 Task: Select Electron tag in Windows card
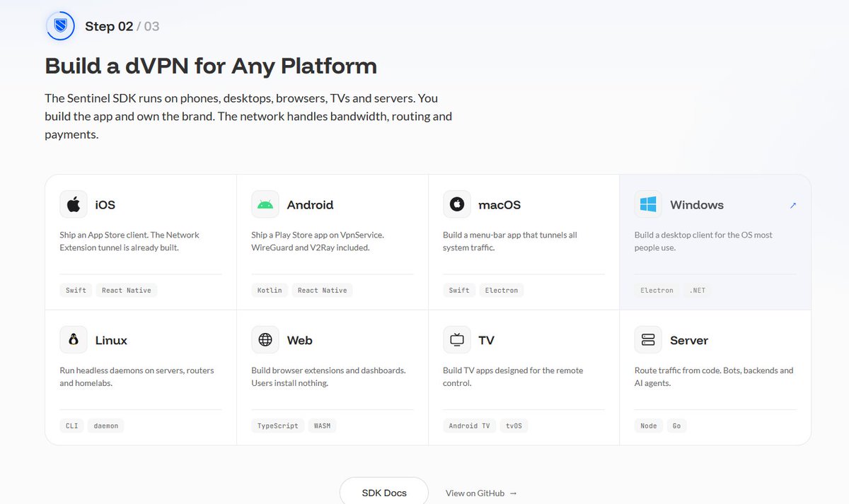[657, 291]
